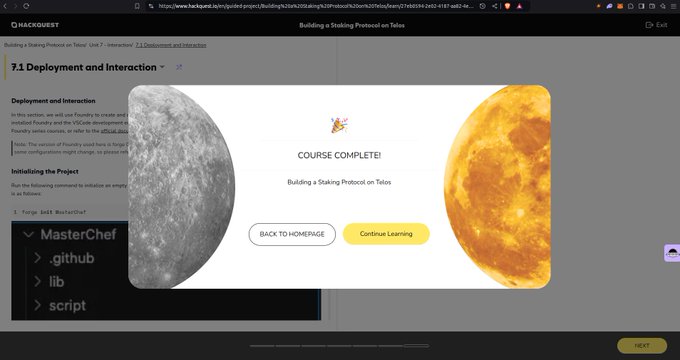The image size is (680, 360).
Task: Open the MetaMask fox extension
Action: pos(620,6)
